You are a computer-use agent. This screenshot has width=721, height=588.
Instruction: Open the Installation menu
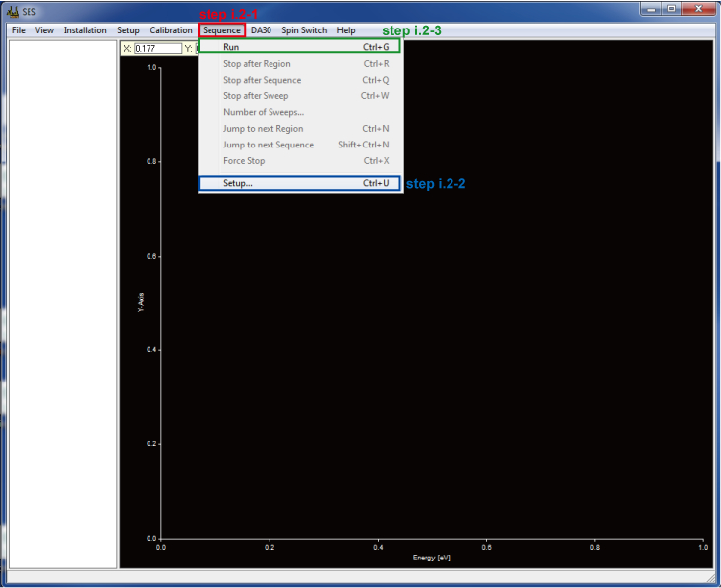tap(86, 30)
